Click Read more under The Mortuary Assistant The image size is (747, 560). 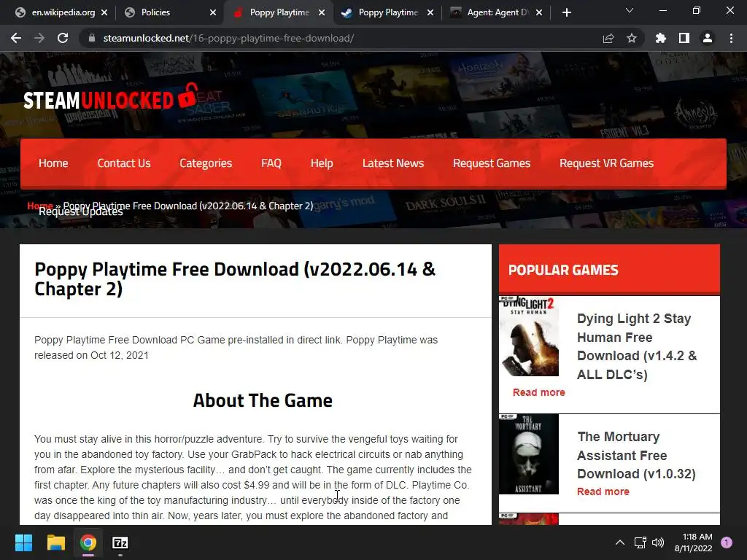pyautogui.click(x=603, y=491)
